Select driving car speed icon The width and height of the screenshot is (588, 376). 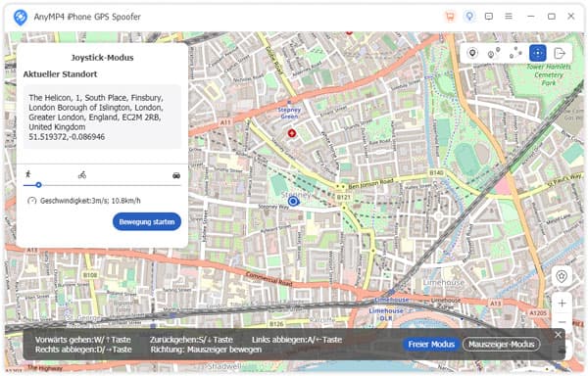pos(176,175)
